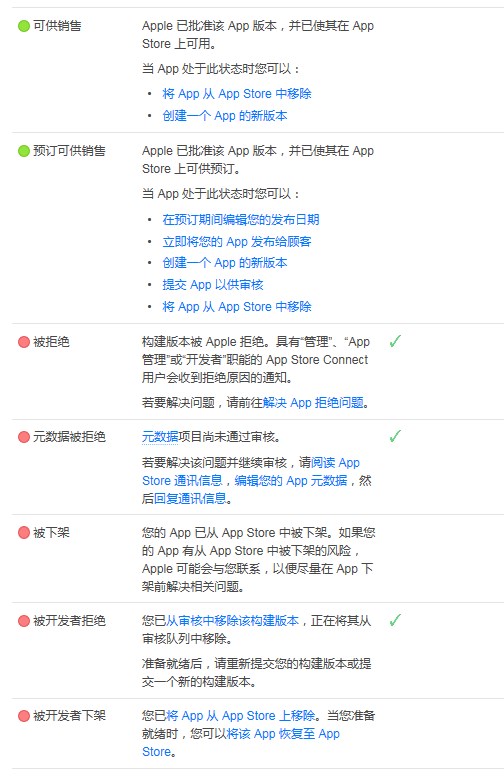Follow the 回复通讯信息 link
504x779 pixels.
tap(190, 498)
